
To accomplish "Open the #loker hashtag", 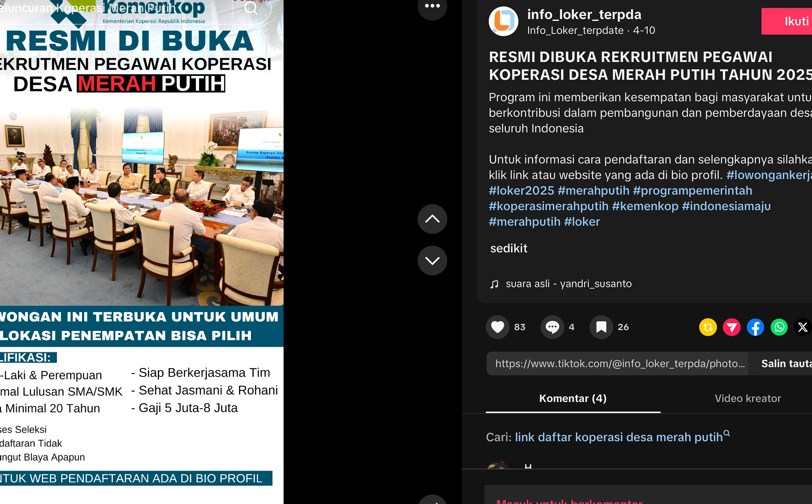I will pyautogui.click(x=582, y=222).
